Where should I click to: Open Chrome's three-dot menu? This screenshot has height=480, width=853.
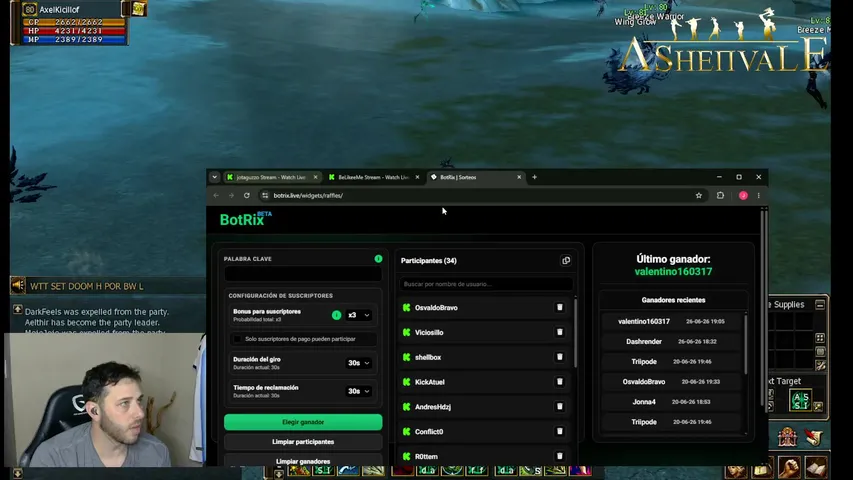[x=758, y=195]
